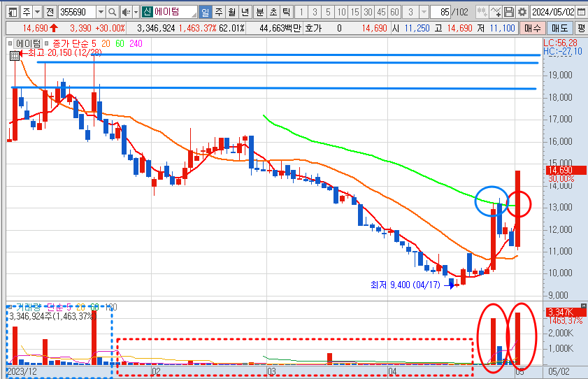Select the weekly 주 chart period
Screen dimensions: 588x379
(219, 13)
